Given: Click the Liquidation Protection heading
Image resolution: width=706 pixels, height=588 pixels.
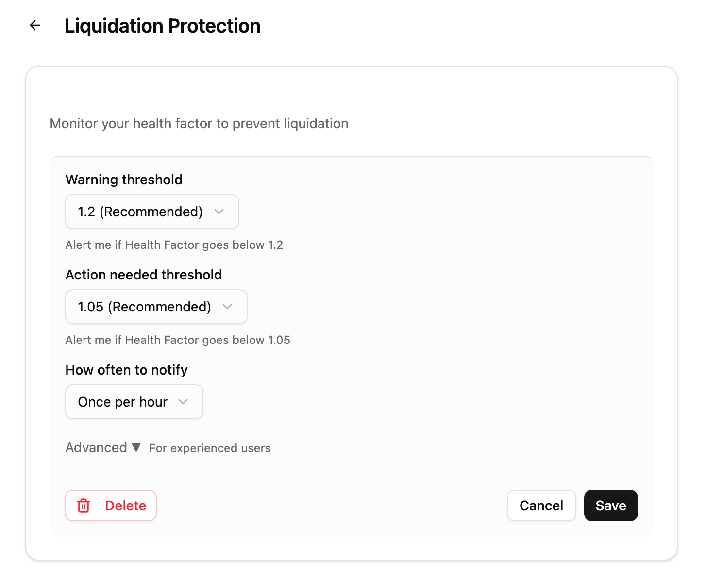Looking at the screenshot, I should point(163,25).
